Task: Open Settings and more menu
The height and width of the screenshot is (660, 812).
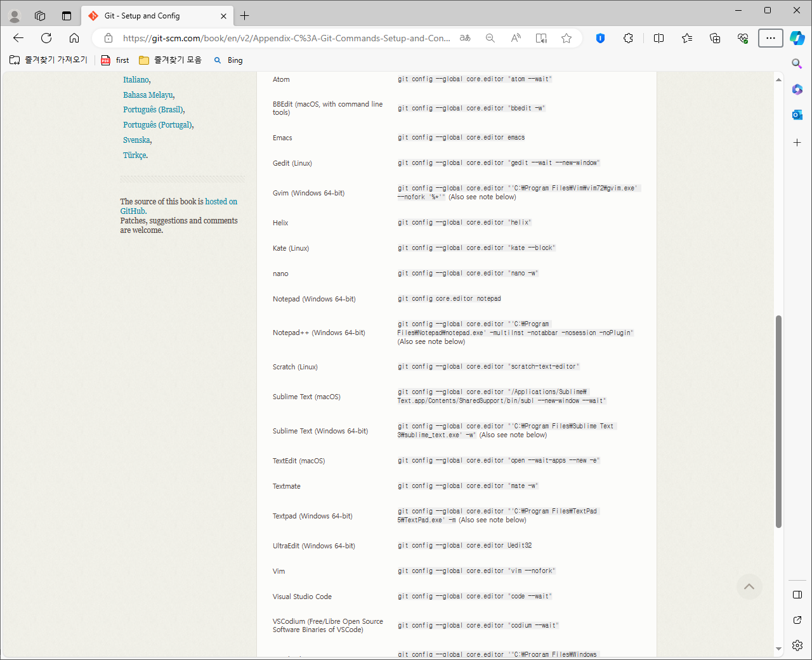Action: click(771, 38)
